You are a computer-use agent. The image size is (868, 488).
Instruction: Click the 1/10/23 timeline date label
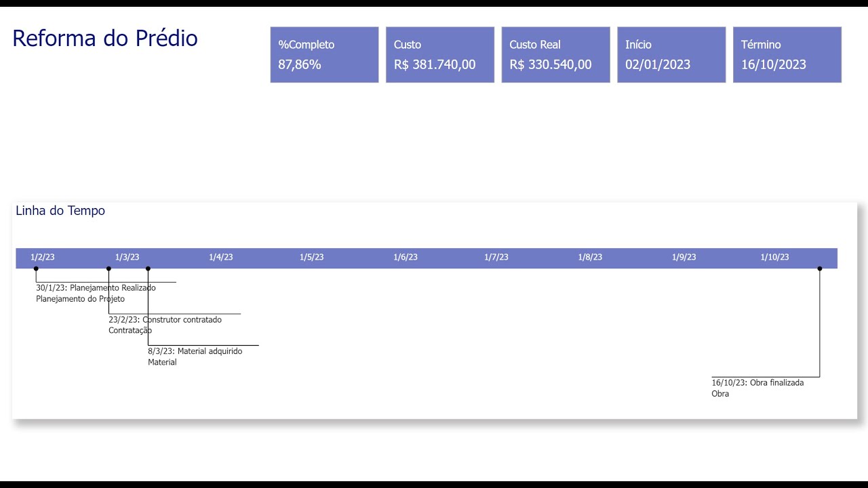pyautogui.click(x=774, y=258)
